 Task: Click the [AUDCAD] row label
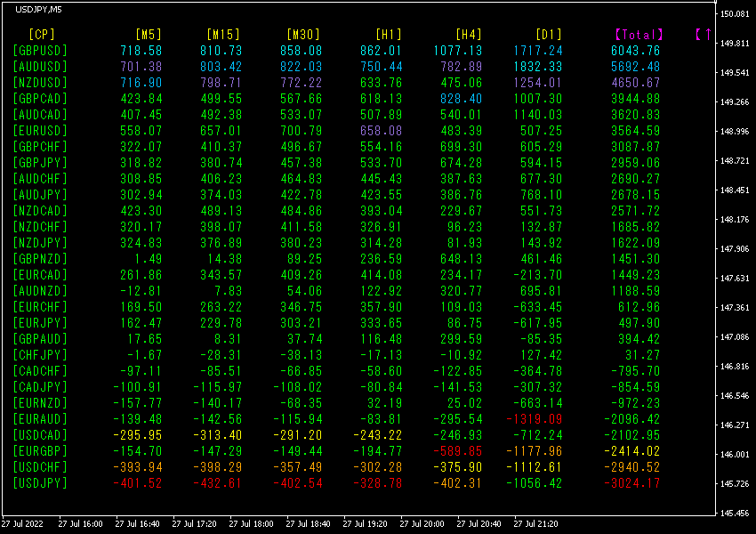[x=41, y=115]
